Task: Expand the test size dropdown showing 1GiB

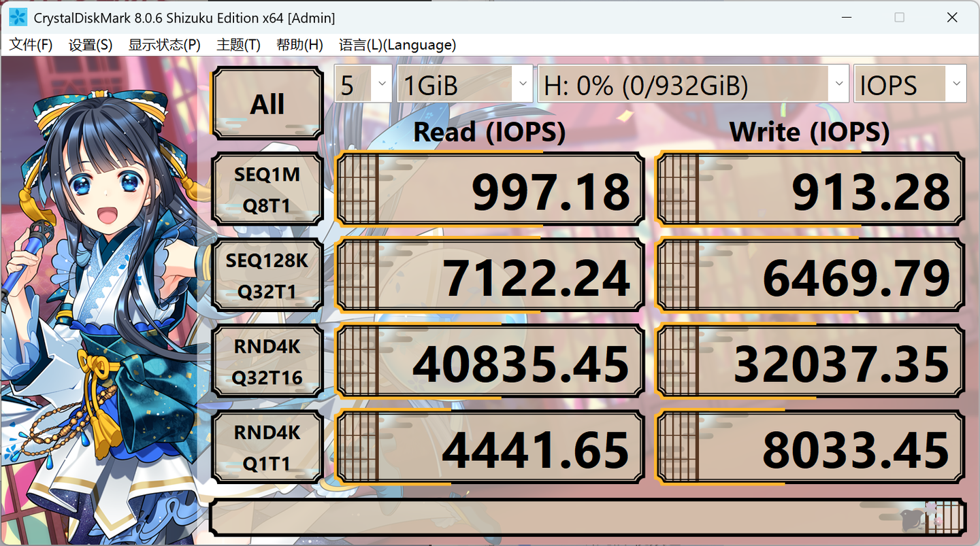Action: click(465, 84)
